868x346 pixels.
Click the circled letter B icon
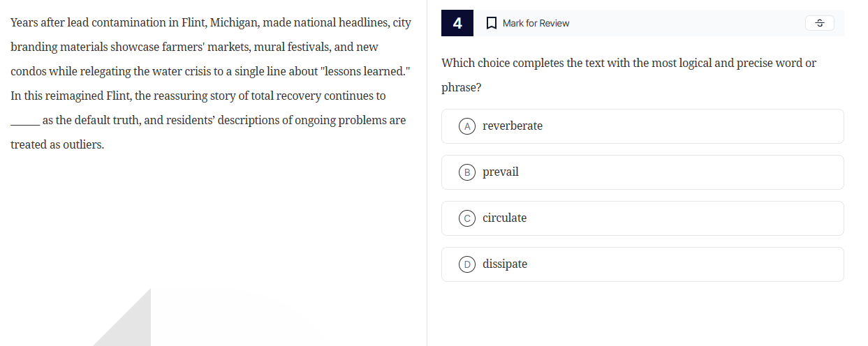(467, 172)
